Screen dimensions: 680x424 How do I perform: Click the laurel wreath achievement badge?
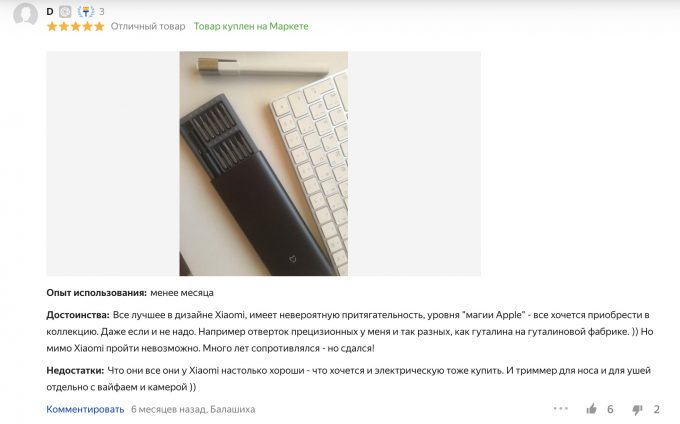[x=85, y=11]
